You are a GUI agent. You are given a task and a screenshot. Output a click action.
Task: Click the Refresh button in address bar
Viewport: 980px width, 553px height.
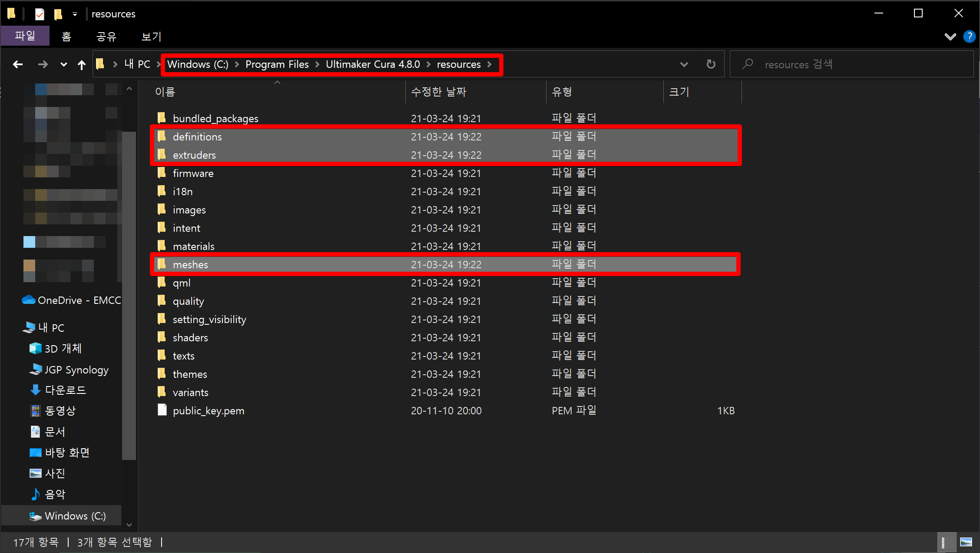coord(711,64)
